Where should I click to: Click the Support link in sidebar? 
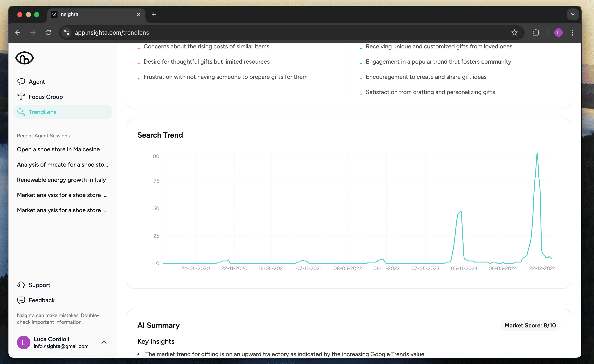(x=40, y=285)
